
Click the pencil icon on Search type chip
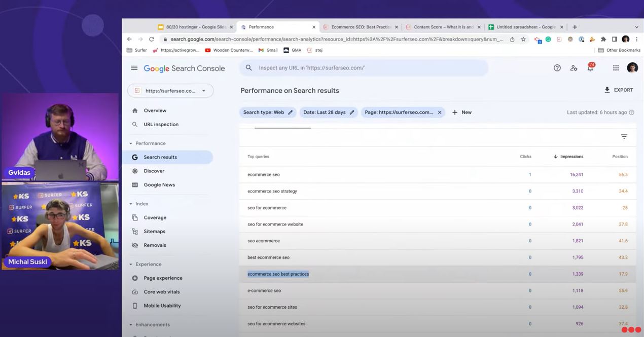point(291,113)
